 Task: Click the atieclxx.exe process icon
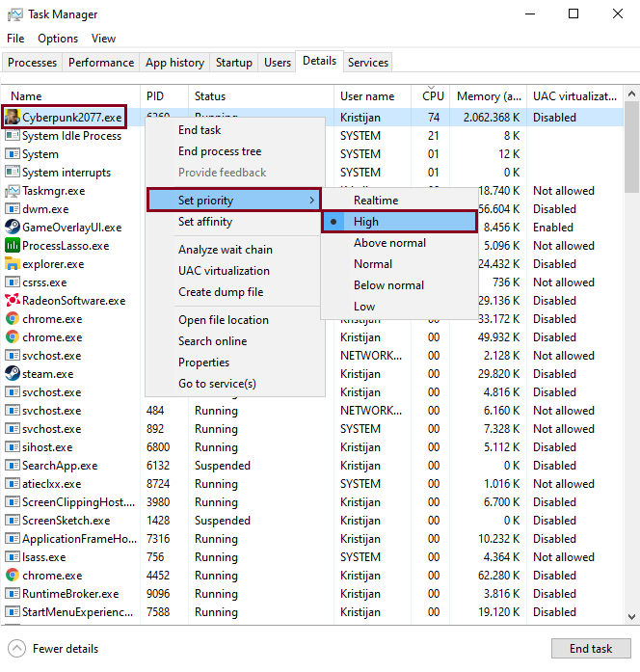tap(13, 483)
